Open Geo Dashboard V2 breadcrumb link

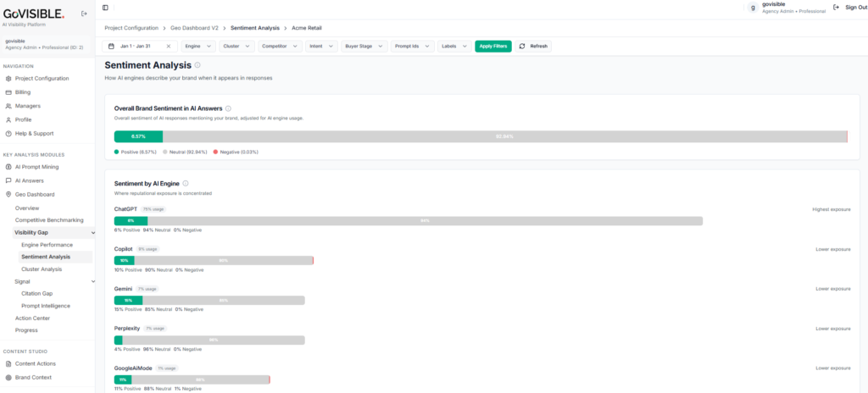194,28
